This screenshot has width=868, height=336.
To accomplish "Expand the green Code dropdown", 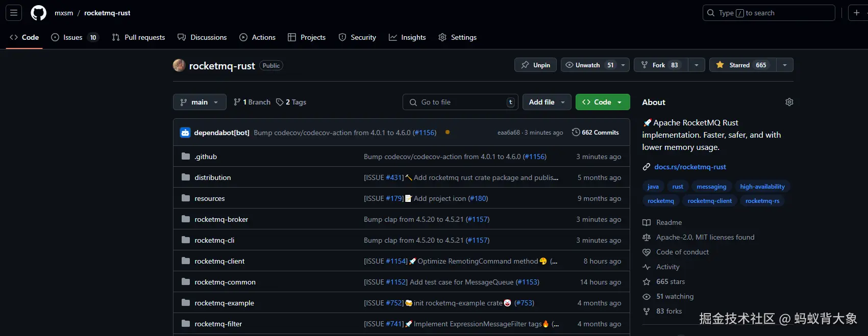I will tap(602, 102).
